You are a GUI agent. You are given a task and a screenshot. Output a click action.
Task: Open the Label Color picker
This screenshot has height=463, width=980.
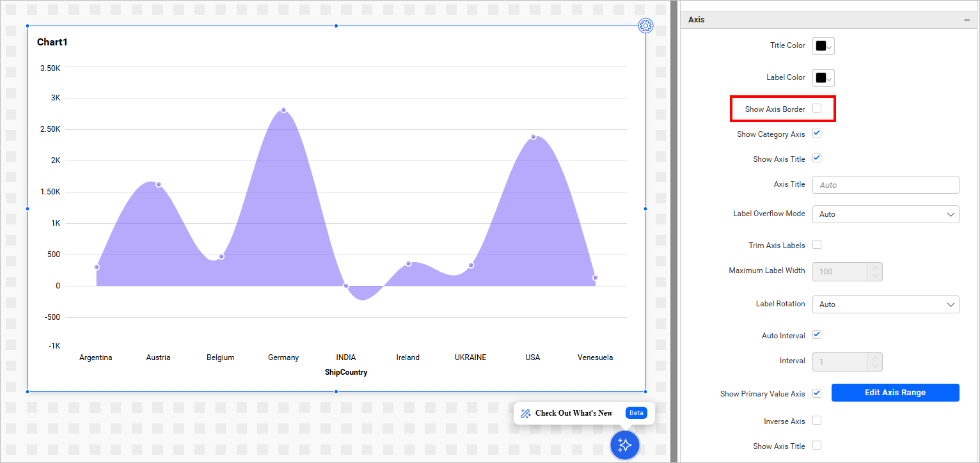(823, 78)
